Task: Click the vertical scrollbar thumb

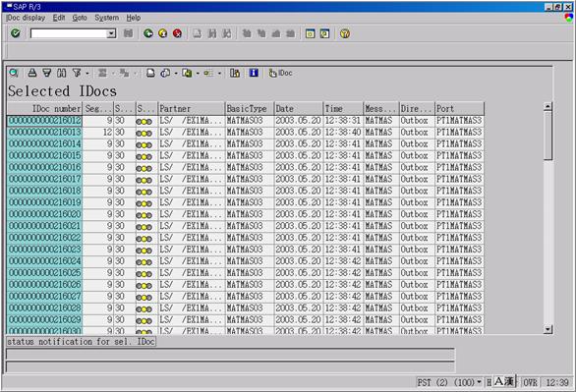Action: (x=547, y=136)
